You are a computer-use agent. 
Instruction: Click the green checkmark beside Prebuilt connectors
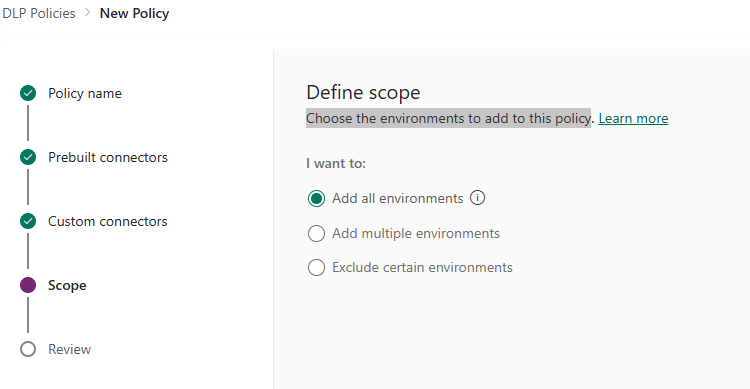(x=28, y=157)
